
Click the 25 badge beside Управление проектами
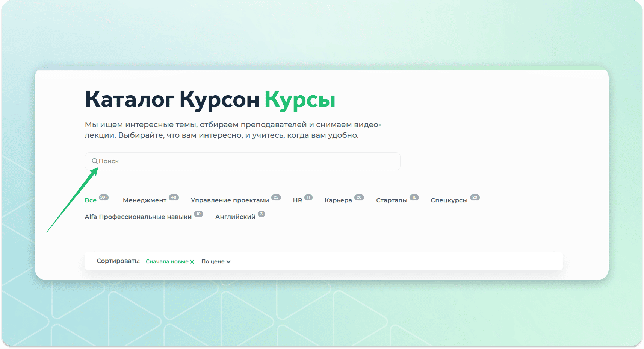(x=276, y=197)
